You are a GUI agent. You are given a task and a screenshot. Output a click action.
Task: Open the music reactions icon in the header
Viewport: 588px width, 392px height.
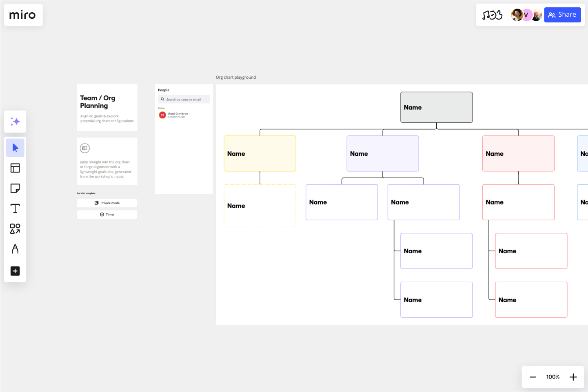(x=493, y=15)
